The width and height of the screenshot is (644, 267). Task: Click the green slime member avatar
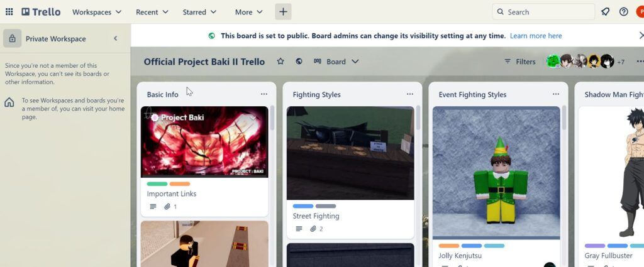(553, 61)
